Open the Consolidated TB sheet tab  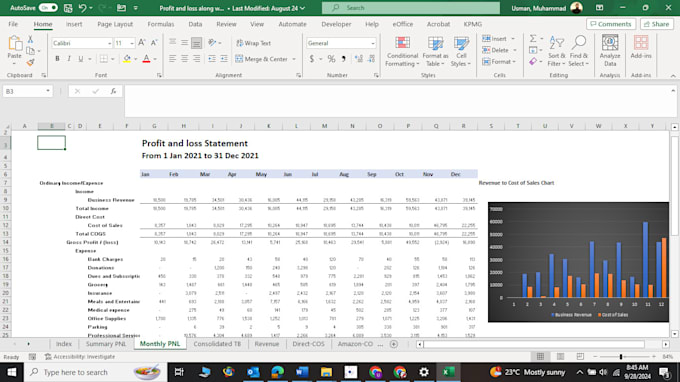(217, 344)
